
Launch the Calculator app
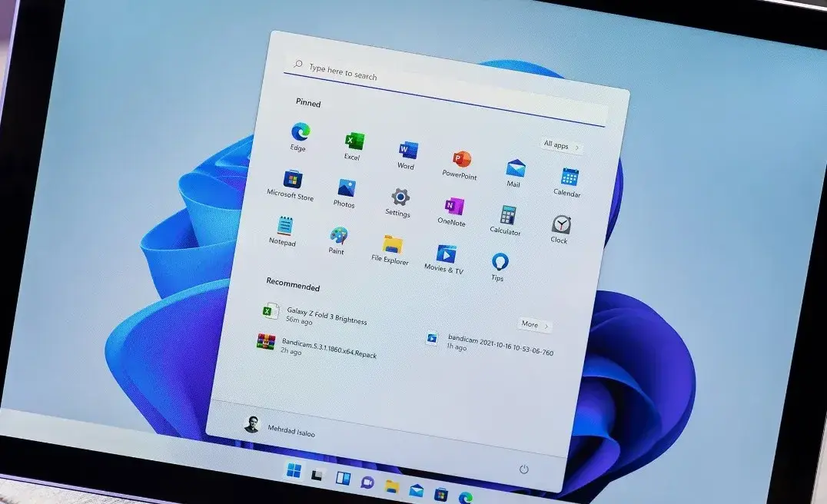point(507,216)
